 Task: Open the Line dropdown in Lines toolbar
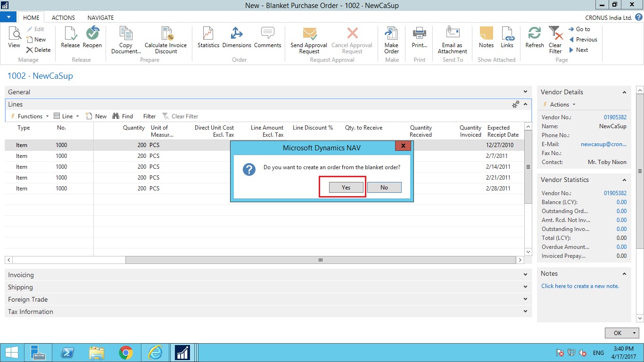66,116
